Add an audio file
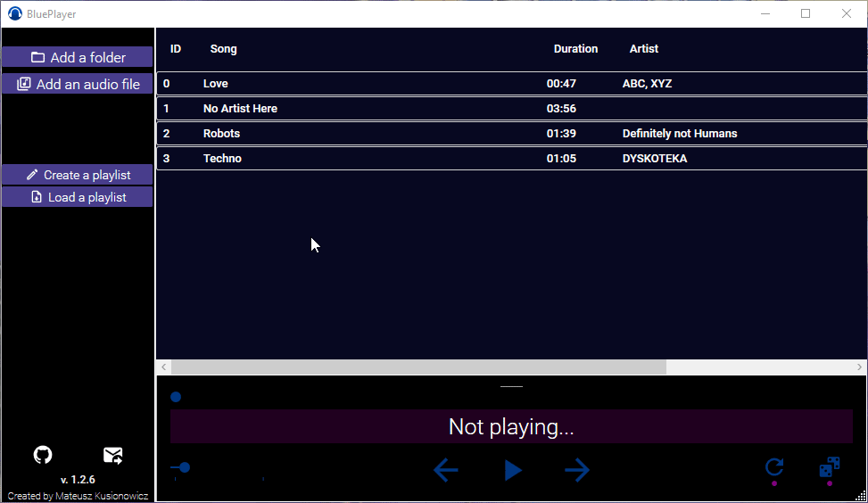This screenshot has width=868, height=503. (78, 84)
